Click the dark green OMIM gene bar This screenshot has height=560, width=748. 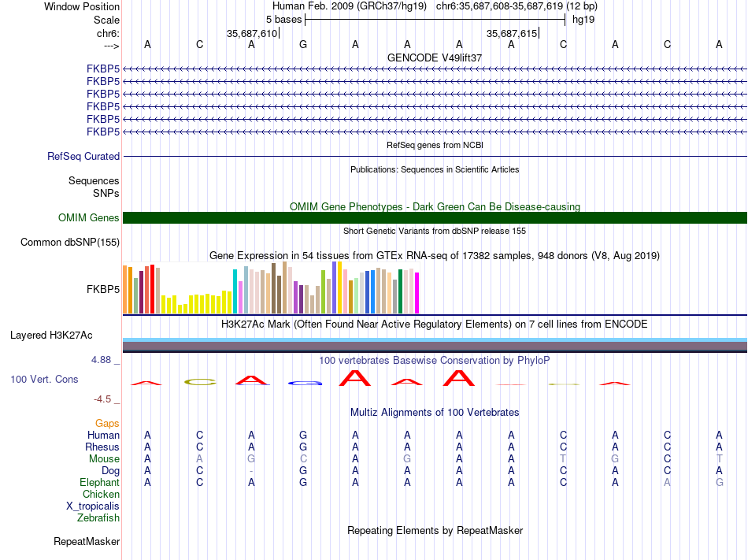(435, 218)
